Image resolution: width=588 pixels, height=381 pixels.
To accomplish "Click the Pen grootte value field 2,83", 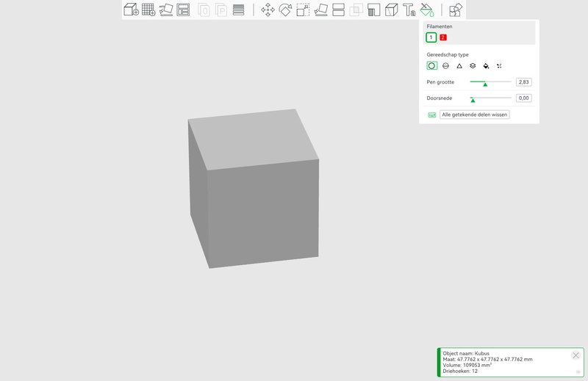I will point(523,82).
